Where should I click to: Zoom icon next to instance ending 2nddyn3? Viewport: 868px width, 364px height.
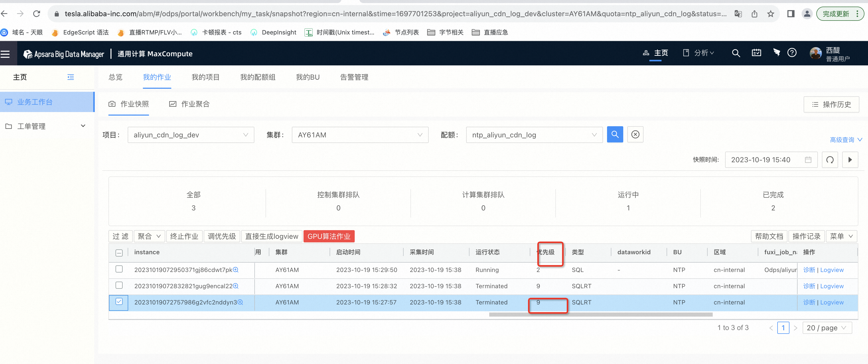point(240,302)
